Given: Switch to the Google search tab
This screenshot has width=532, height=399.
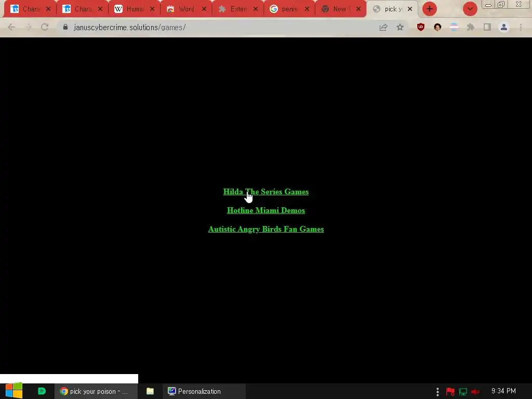Looking at the screenshot, I should click(289, 9).
